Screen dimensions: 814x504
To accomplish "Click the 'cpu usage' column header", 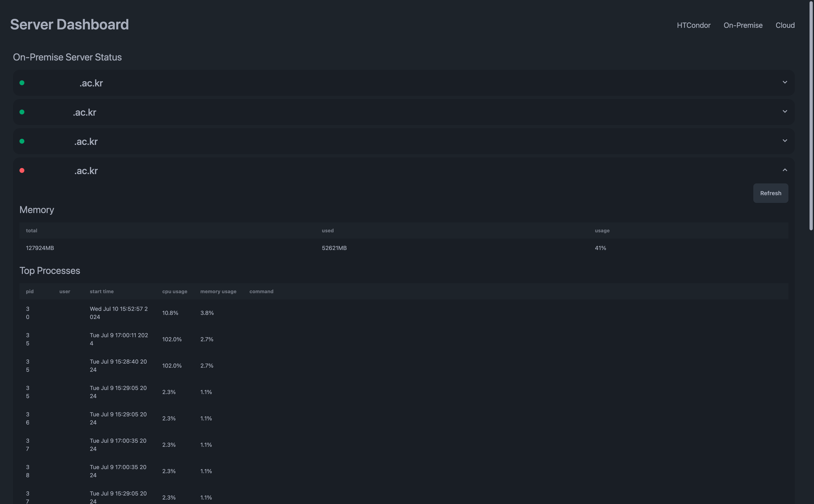I will point(175,292).
